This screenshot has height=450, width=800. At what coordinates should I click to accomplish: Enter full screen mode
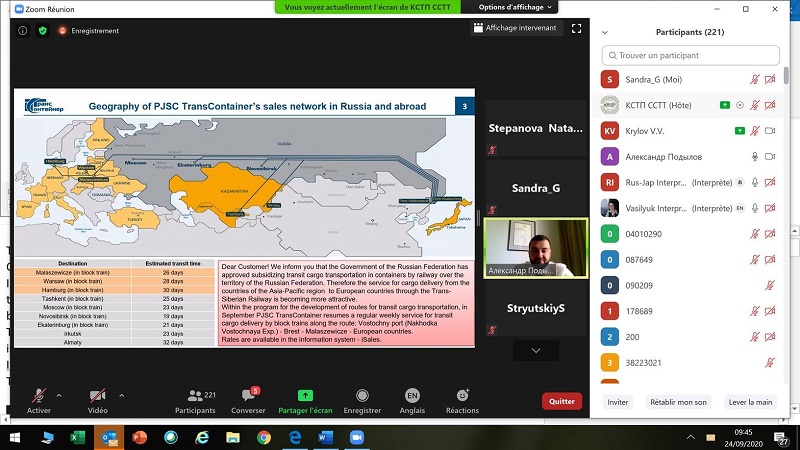click(x=577, y=28)
